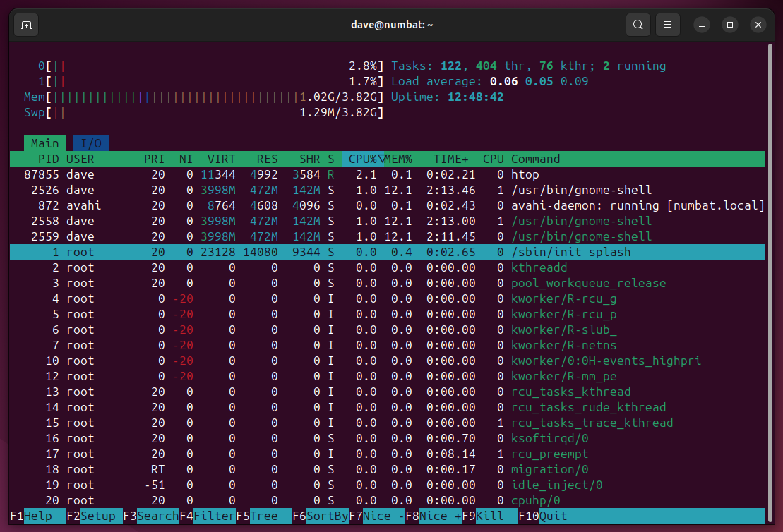The width and height of the screenshot is (783, 532).
Task: Open a new terminal tab with the tab icon
Action: [x=26, y=24]
